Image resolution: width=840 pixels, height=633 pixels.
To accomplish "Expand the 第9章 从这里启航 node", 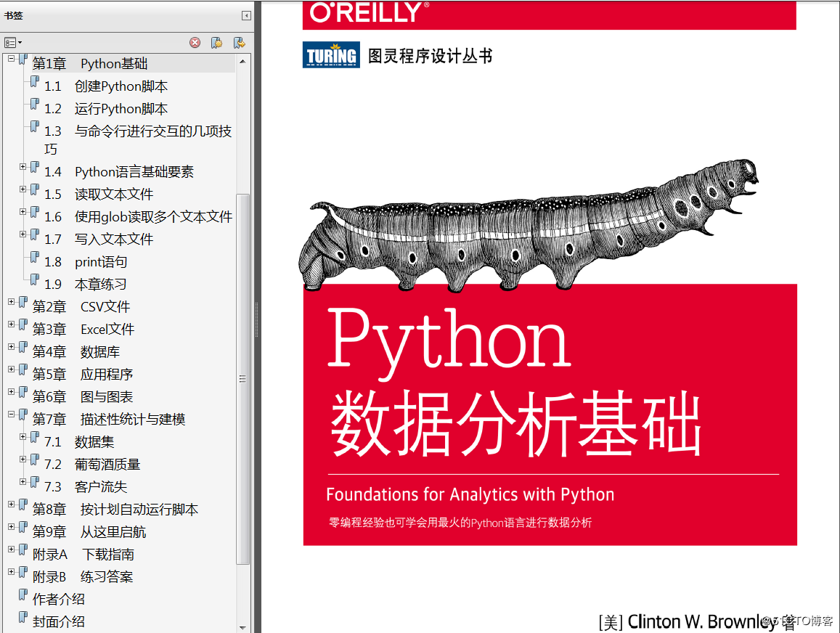I will tap(11, 527).
